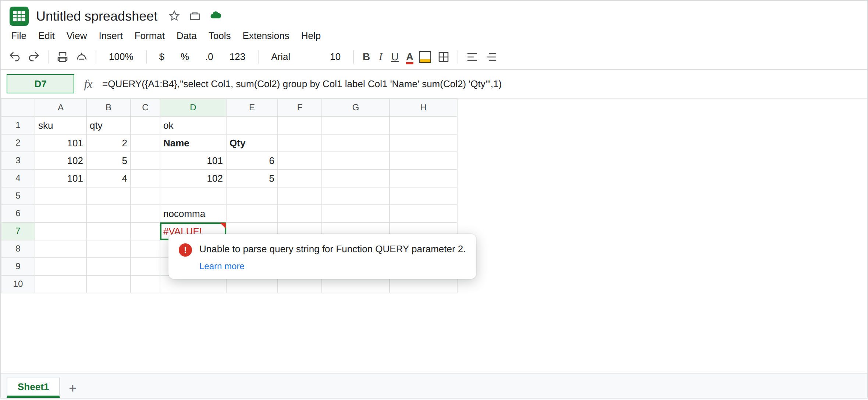This screenshot has height=400, width=868.
Task: Toggle bold formatting
Action: (366, 57)
